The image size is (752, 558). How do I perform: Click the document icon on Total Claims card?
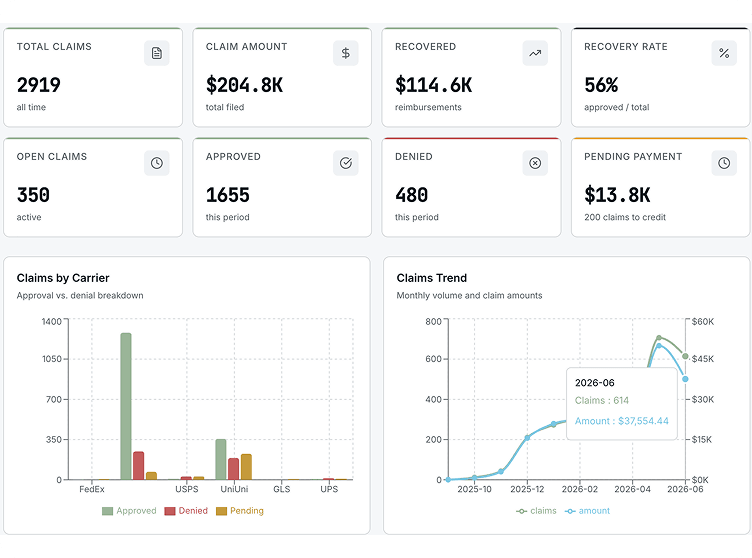point(156,53)
